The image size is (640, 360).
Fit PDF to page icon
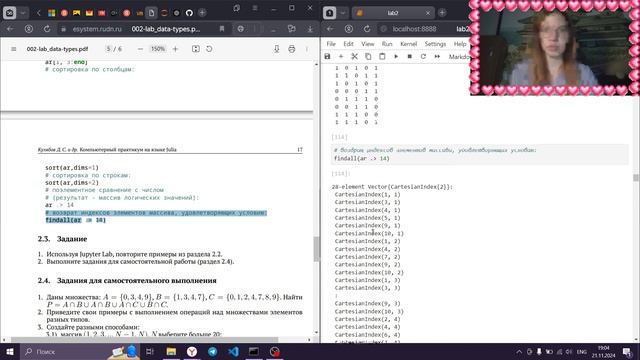[x=196, y=49]
